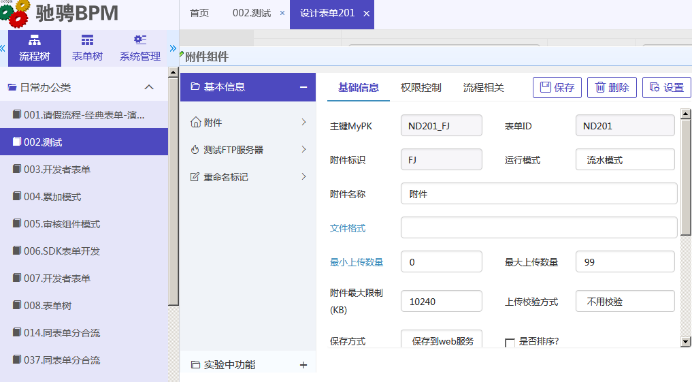This screenshot has width=693, height=382.
Task: Open 014.同表单分合流 in the tree
Action: (84, 332)
